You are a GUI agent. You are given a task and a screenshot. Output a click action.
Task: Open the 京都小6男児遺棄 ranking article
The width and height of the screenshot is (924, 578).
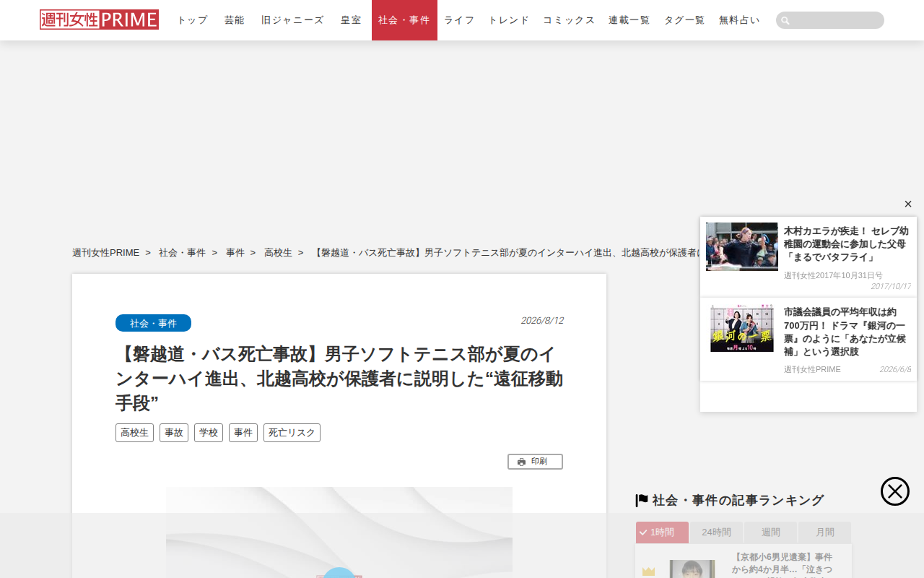782,564
